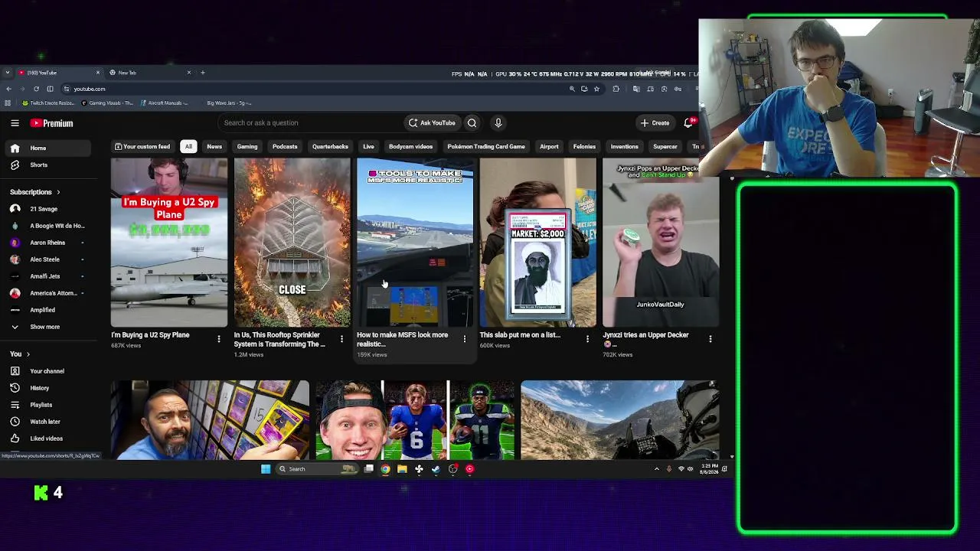This screenshot has width=980, height=551.
Task: Click the zoom magnifier icon in address bar
Action: (x=571, y=89)
